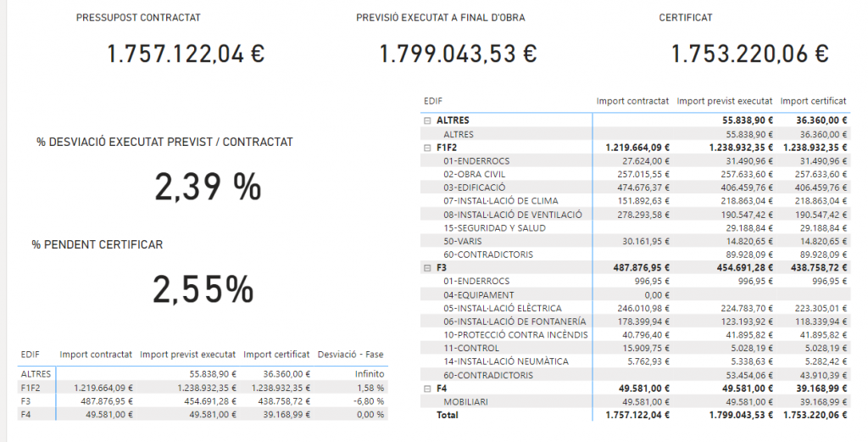Image resolution: width=868 pixels, height=442 pixels.
Task: Select the 07-INSTAL·LACIÓ DE CLIMA row
Action: pyautogui.click(x=500, y=201)
